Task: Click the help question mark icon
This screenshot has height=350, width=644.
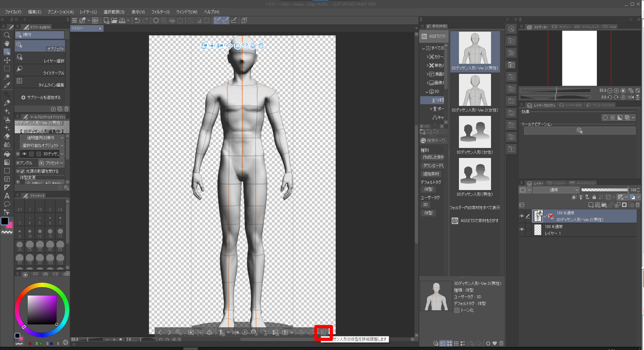Action: pyautogui.click(x=244, y=20)
